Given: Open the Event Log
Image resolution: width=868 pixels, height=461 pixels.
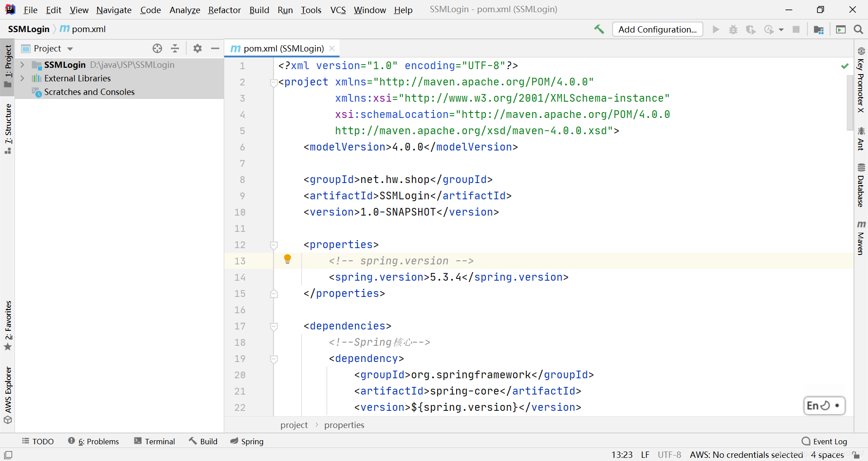Looking at the screenshot, I should point(825,441).
